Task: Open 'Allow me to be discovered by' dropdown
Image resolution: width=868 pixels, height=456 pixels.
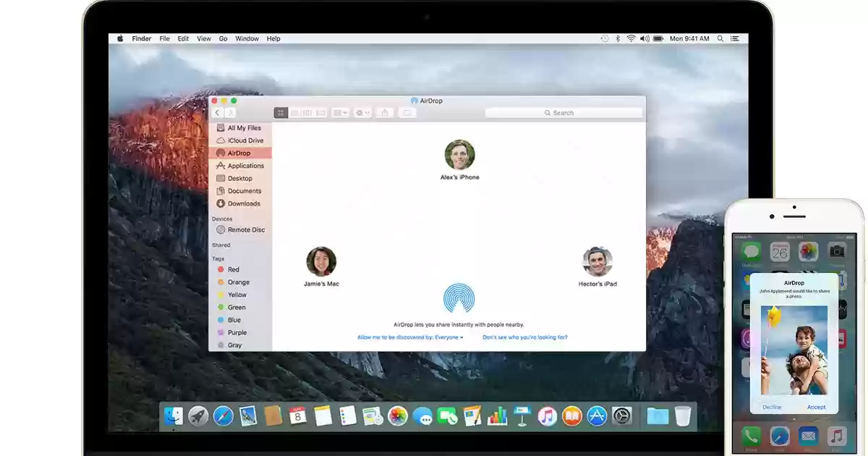Action: tap(410, 337)
